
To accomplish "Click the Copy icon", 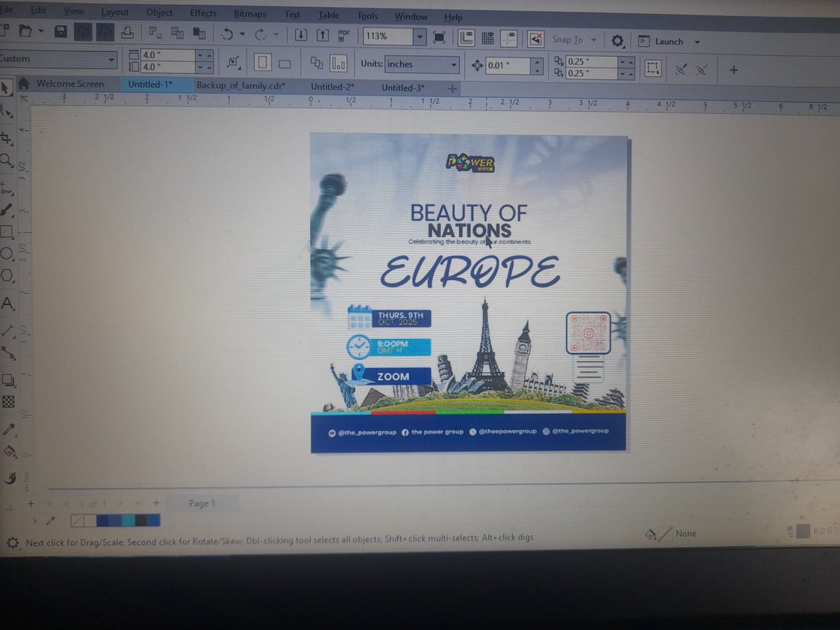I will point(177,33).
